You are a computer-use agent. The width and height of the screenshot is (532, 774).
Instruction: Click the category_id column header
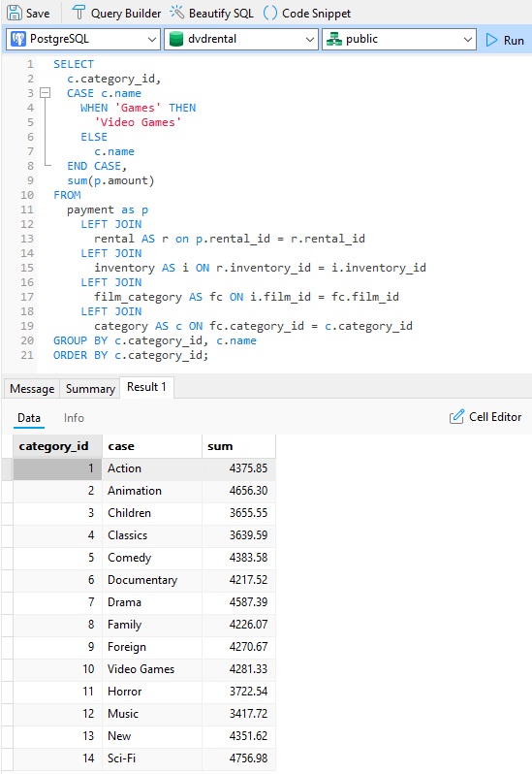click(57, 446)
